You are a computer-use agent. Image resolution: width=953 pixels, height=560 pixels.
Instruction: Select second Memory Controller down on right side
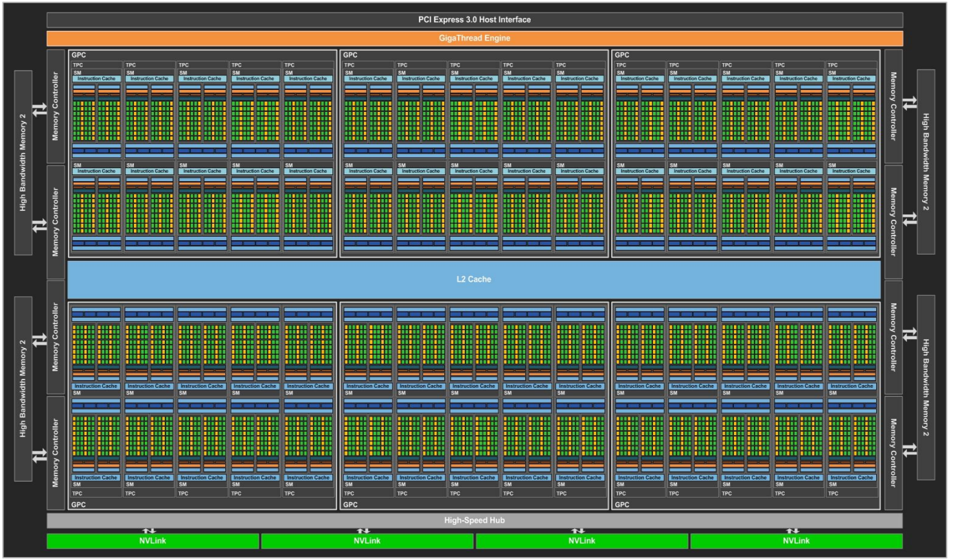click(893, 221)
